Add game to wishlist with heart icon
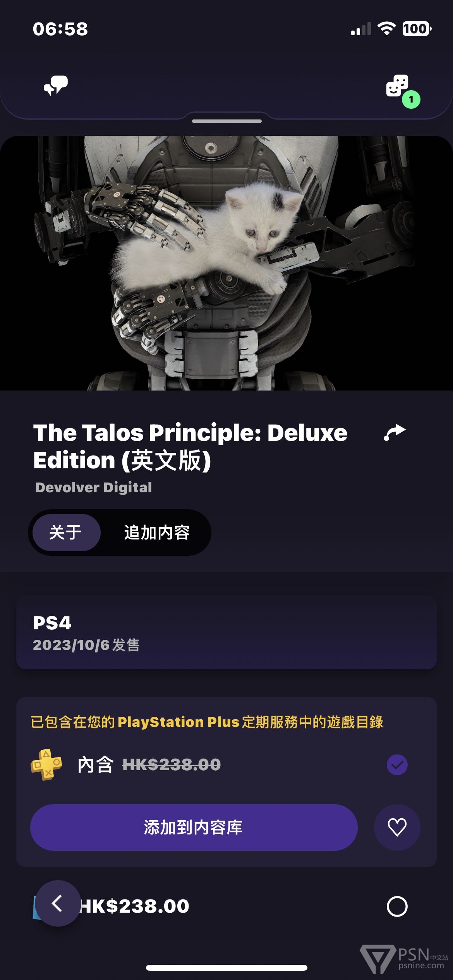Viewport: 453px width, 980px height. pos(397,827)
